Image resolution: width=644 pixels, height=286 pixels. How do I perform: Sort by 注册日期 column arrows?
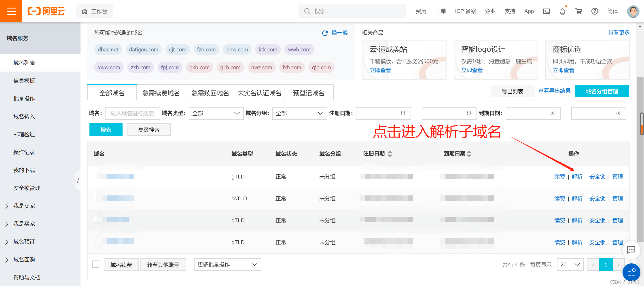[390, 154]
